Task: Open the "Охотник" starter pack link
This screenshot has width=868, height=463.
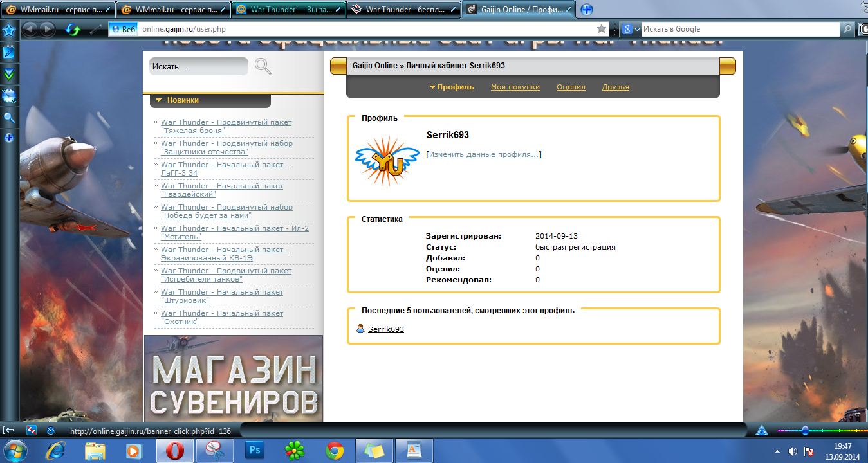Action: (222, 317)
